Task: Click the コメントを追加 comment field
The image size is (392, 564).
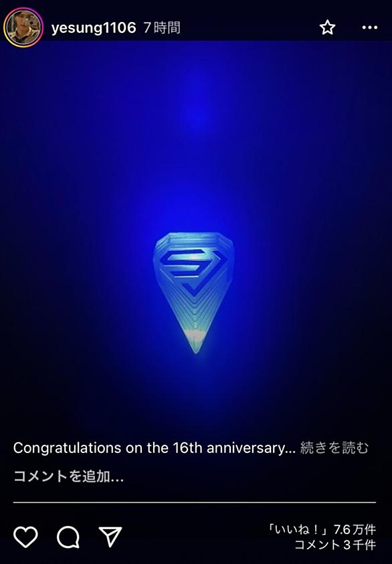Action: pos(69,476)
